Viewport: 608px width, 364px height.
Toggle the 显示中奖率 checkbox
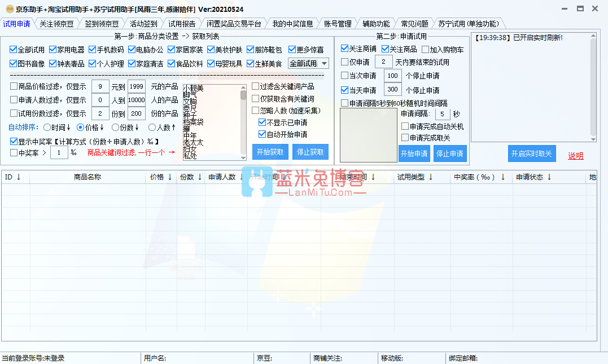click(x=14, y=141)
